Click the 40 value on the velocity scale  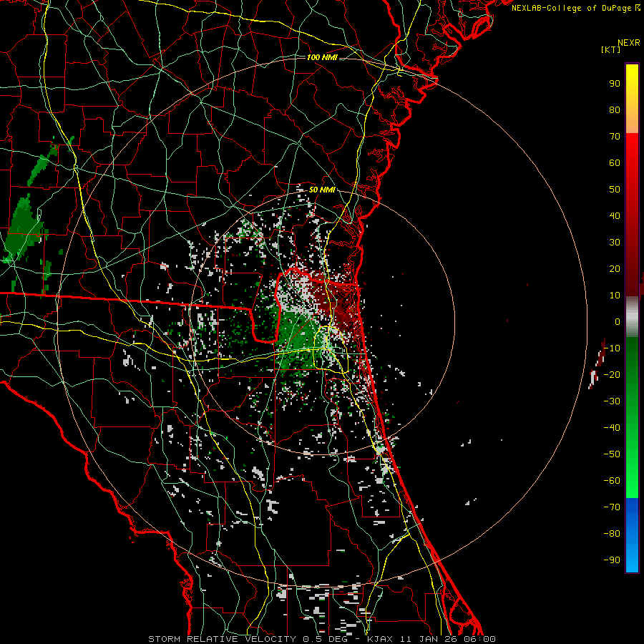(x=615, y=216)
